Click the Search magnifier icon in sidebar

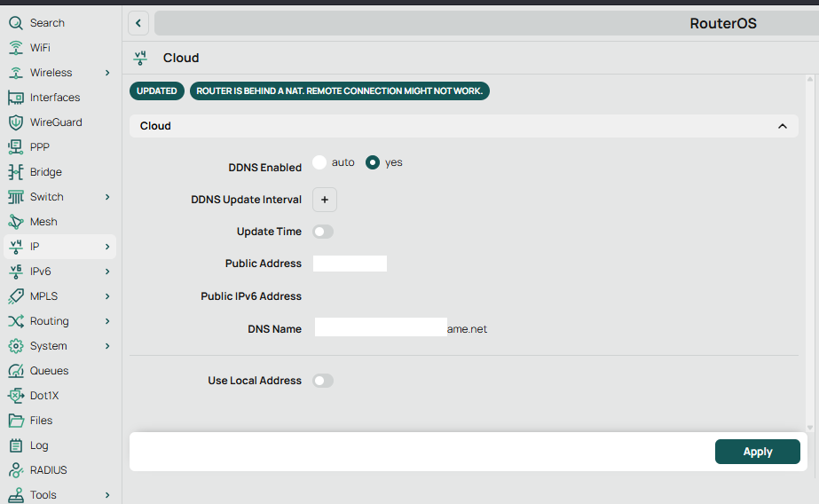(x=16, y=23)
